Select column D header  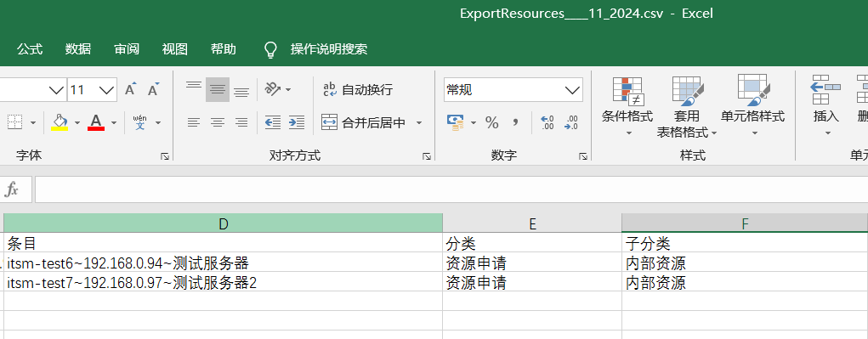(223, 223)
